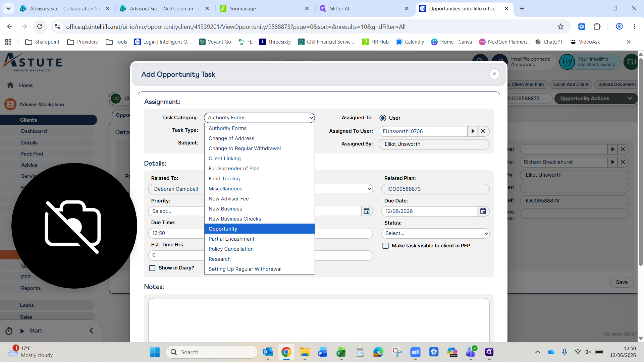
Task: Reload the page
Action: [x=40, y=26]
